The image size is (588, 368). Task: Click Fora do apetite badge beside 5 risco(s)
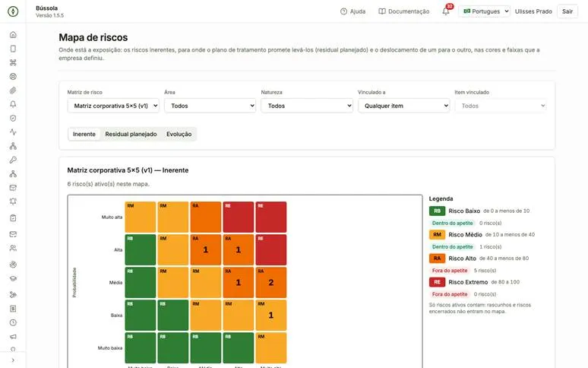[450, 271]
